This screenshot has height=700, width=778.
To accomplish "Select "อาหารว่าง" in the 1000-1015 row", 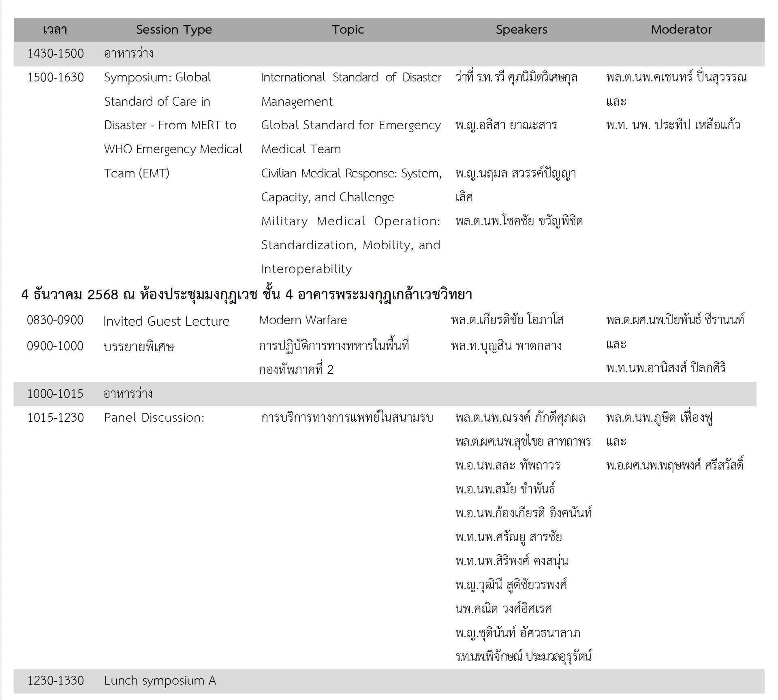I will point(128,394).
